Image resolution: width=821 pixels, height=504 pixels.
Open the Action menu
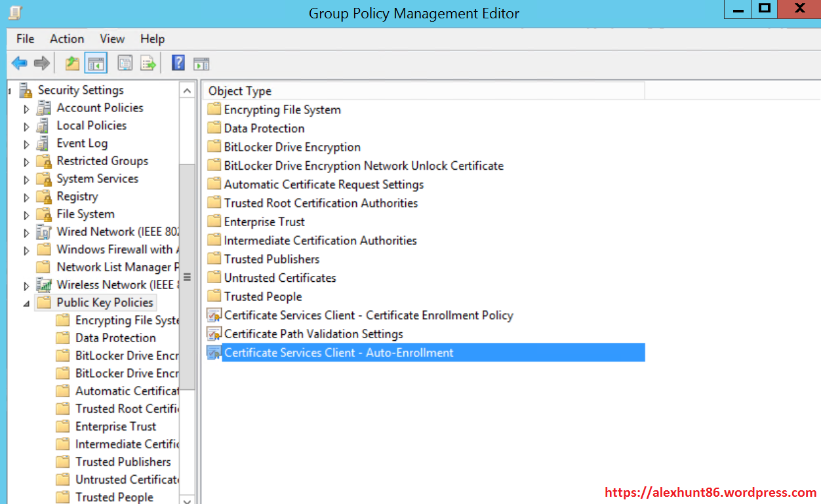[67, 39]
